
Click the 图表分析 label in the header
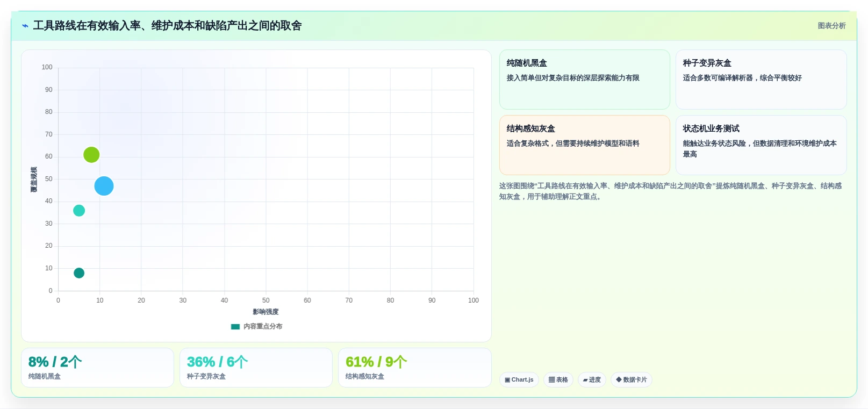[831, 26]
